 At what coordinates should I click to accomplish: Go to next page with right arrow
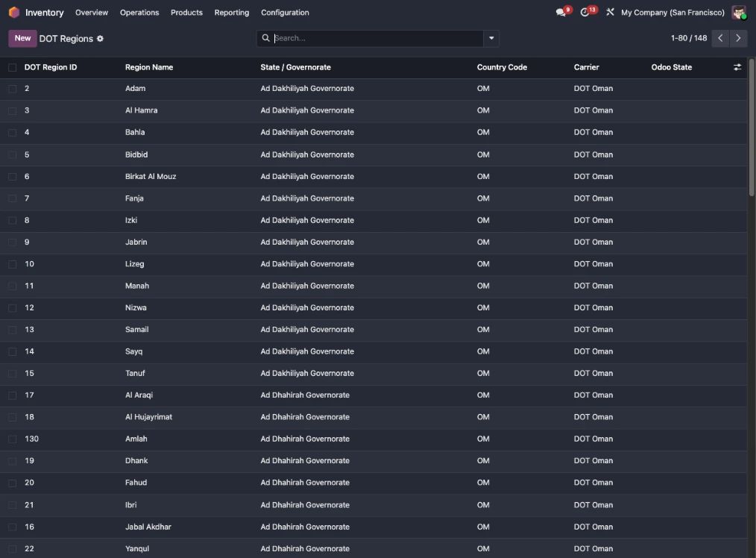coord(739,38)
